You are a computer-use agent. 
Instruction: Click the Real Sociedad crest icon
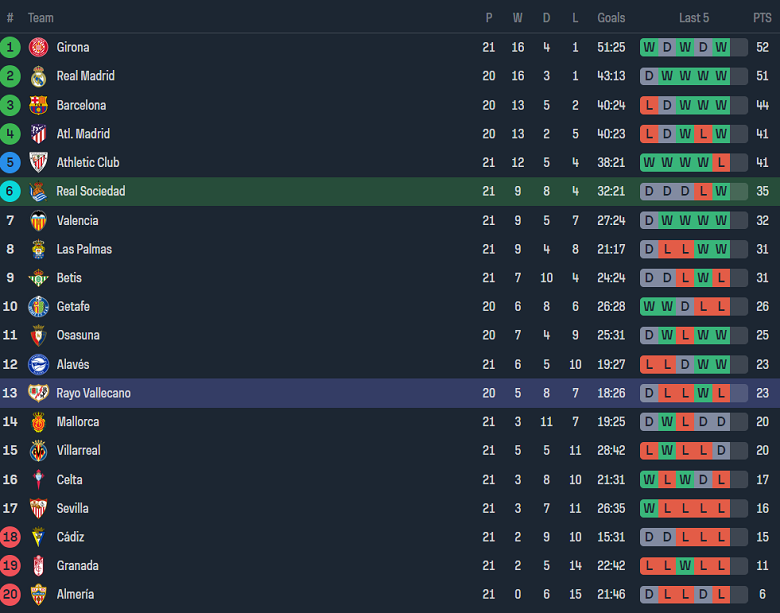pos(38,191)
